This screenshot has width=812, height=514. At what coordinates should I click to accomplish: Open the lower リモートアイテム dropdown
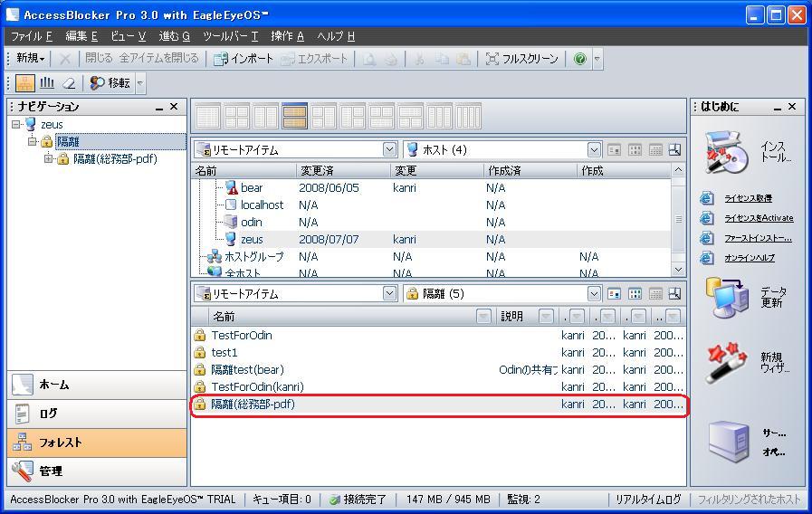click(390, 293)
